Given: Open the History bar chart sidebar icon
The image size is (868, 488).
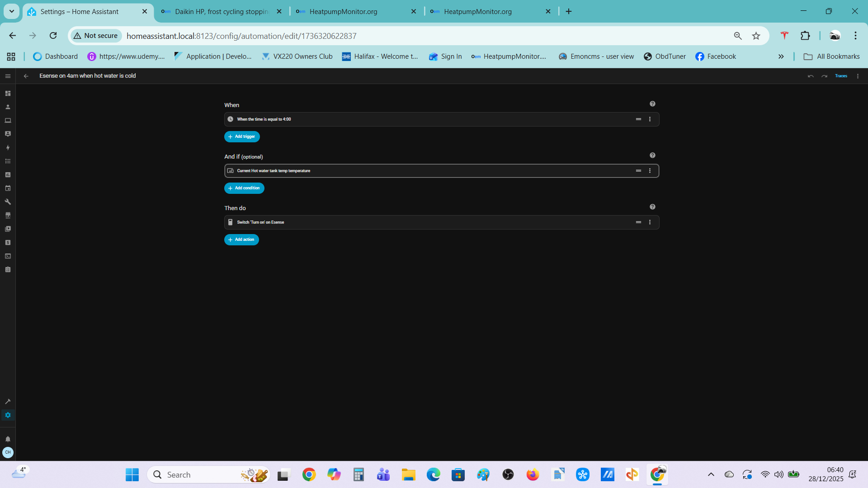Looking at the screenshot, I should click(x=8, y=175).
